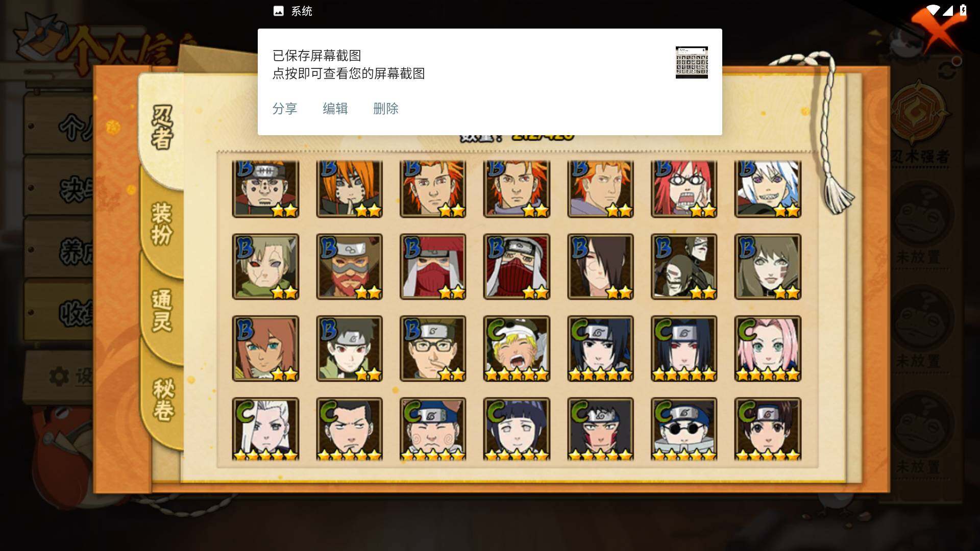Select the blonde Naruto laughing portrait
This screenshot has width=980, height=551.
click(517, 348)
